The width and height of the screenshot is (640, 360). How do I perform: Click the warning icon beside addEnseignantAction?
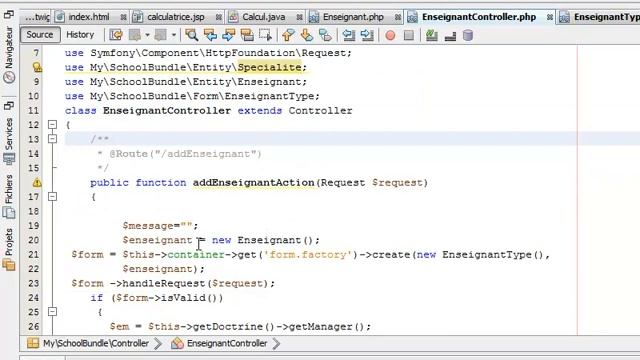click(37, 182)
